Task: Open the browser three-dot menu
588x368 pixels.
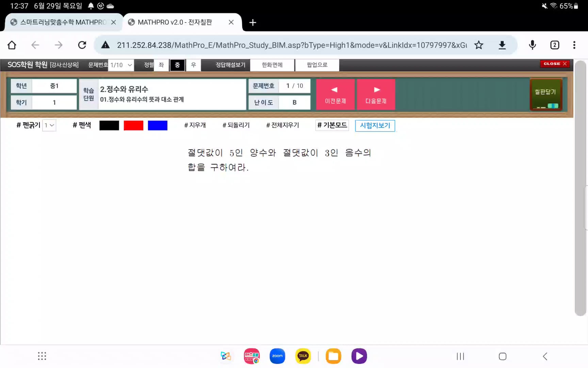Action: pyautogui.click(x=574, y=45)
